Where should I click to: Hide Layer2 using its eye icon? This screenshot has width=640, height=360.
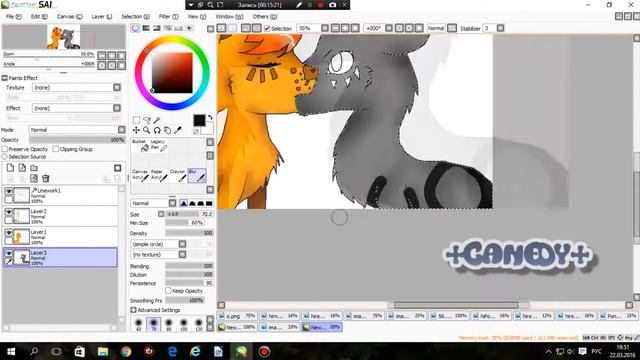point(9,211)
